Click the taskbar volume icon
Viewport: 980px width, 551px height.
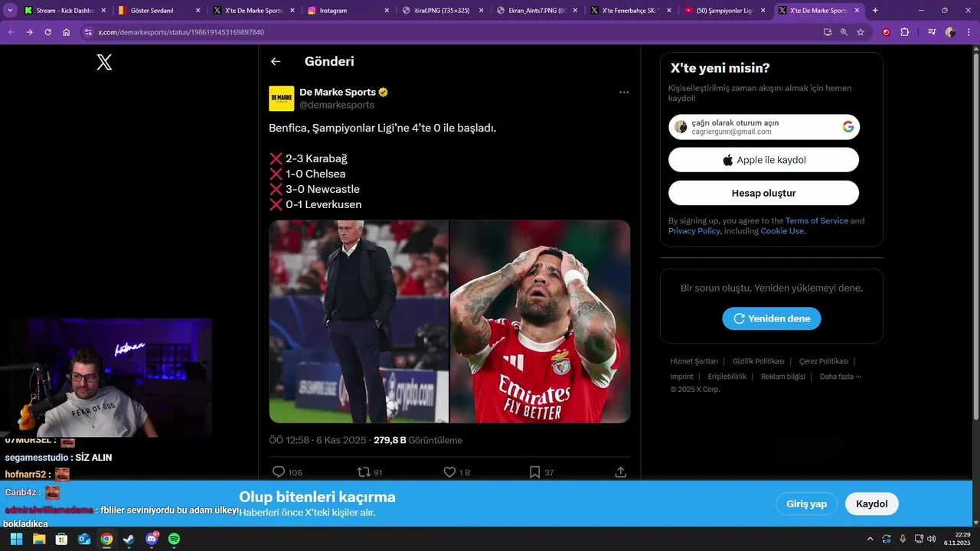pos(931,539)
